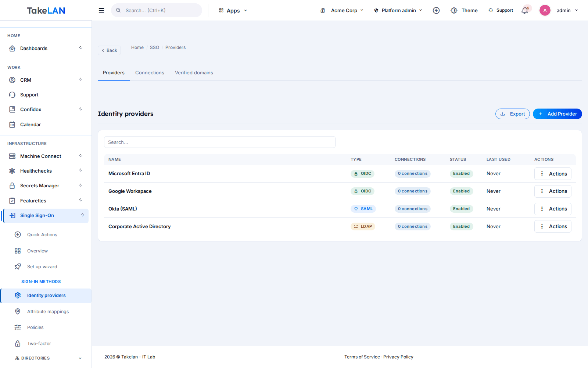Select the Providers tab

[x=114, y=72]
